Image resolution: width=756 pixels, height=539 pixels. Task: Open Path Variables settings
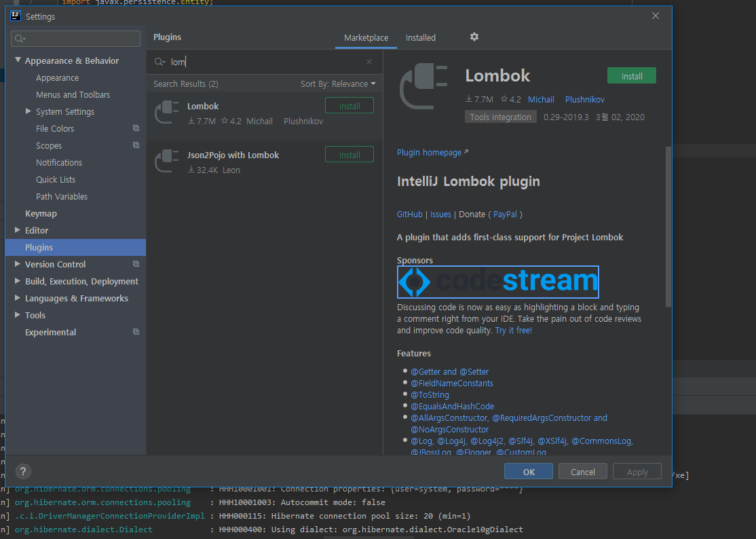click(62, 196)
